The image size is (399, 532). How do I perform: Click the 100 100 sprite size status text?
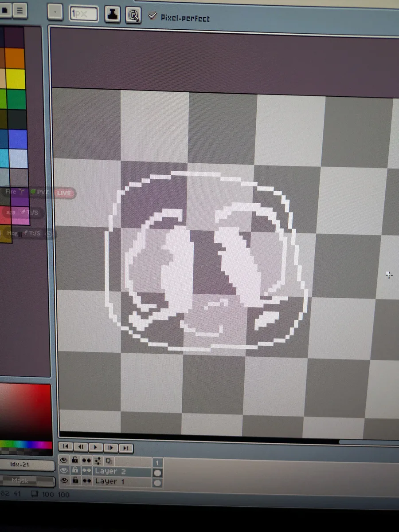55,494
